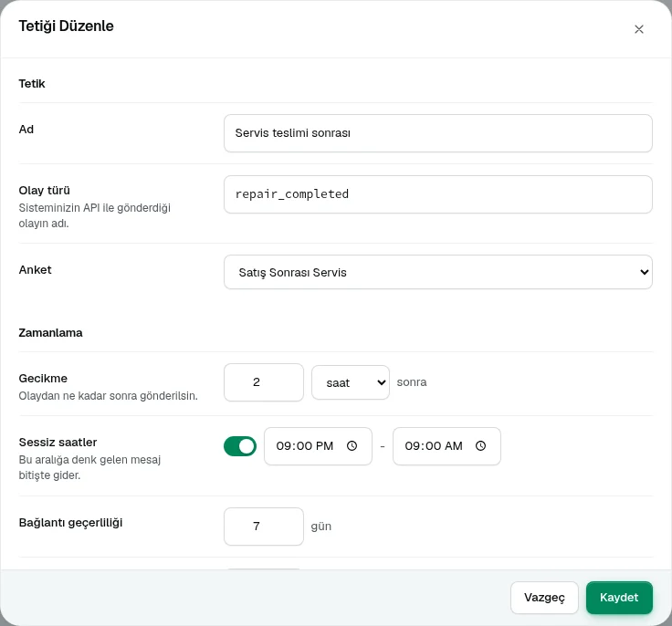Viewport: 672px width, 626px height.
Task: Click the 09:00 PM start time field
Action: click(x=318, y=446)
